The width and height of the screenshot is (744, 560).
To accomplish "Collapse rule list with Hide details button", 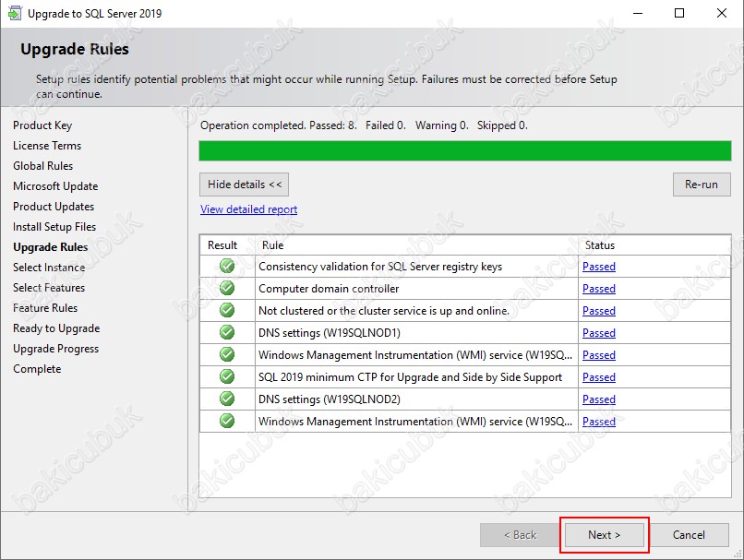I will tap(244, 185).
